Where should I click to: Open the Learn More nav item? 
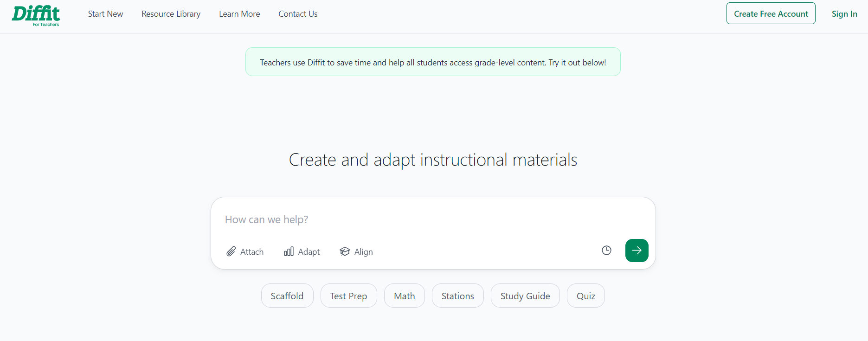coord(239,14)
